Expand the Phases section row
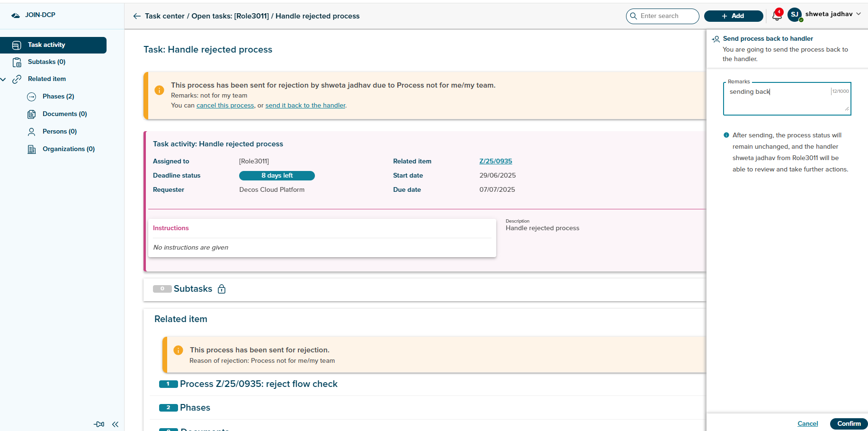The height and width of the screenshot is (431, 868). tap(195, 408)
